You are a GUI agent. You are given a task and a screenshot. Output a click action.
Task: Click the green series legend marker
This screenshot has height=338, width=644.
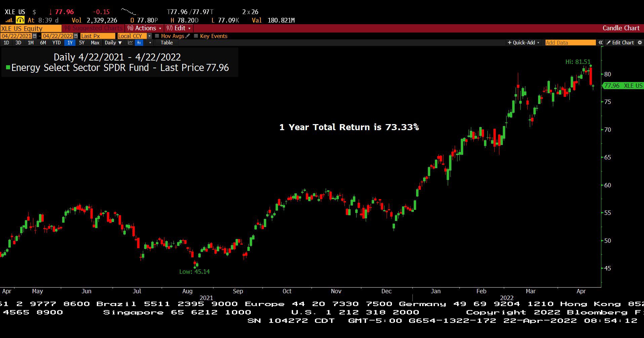click(x=8, y=68)
